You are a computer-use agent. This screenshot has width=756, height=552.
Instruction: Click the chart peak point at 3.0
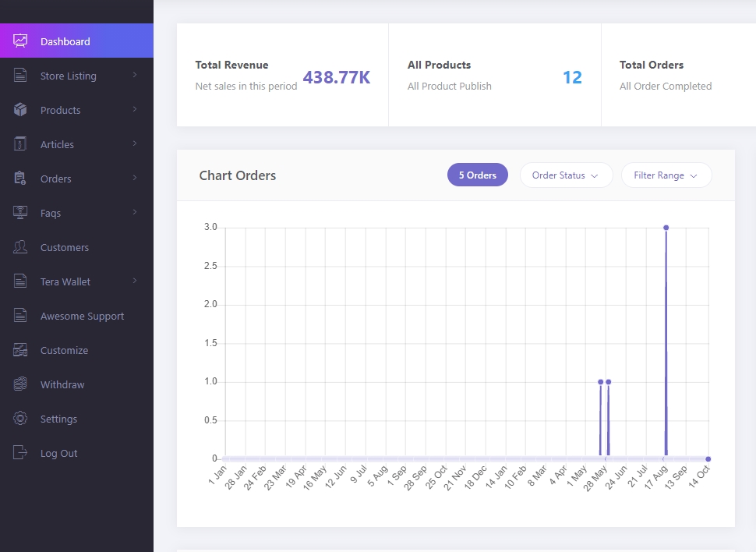(666, 228)
